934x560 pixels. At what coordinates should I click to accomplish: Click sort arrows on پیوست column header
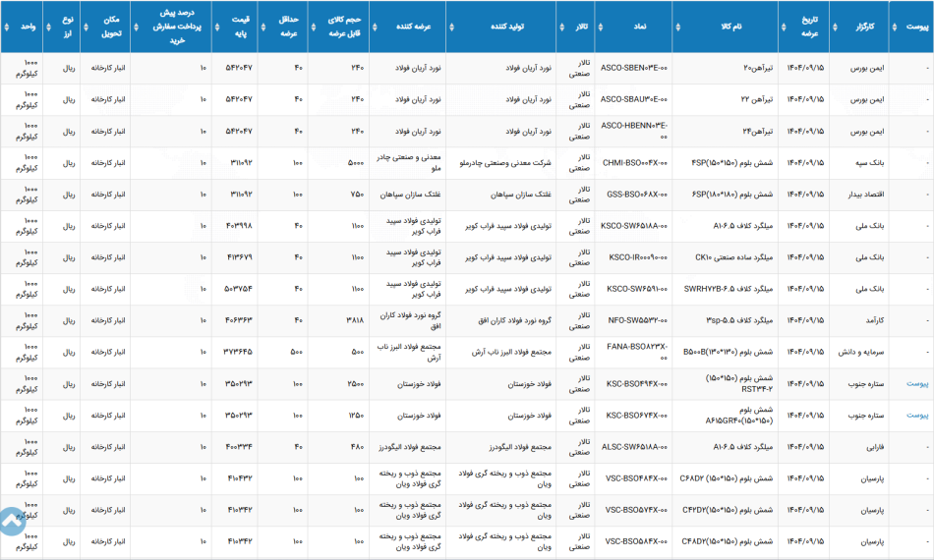tap(894, 28)
